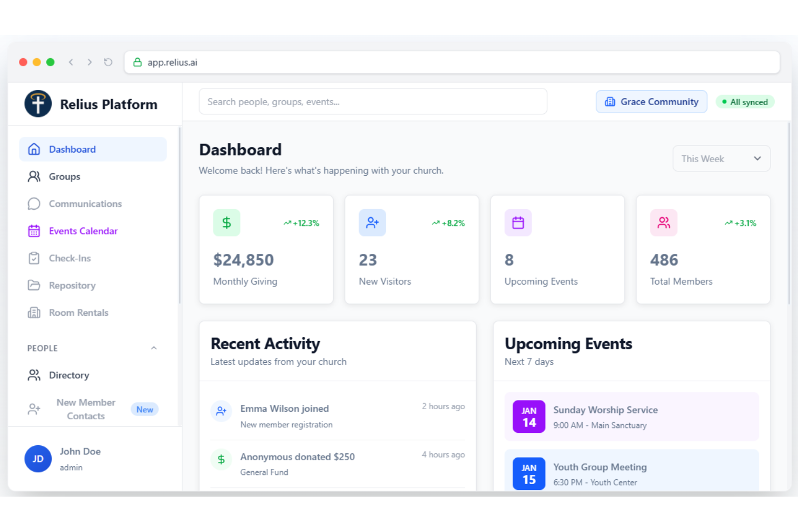
Task: Select the Check-Ins clipboard icon
Action: coord(34,258)
